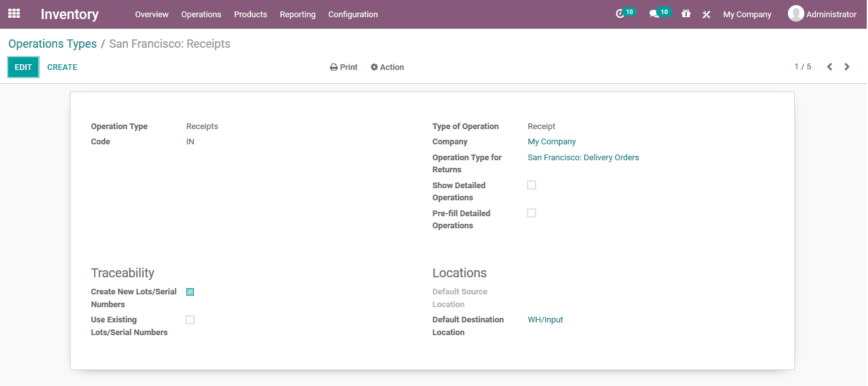
Task: Go to the next record with right arrow
Action: 847,66
